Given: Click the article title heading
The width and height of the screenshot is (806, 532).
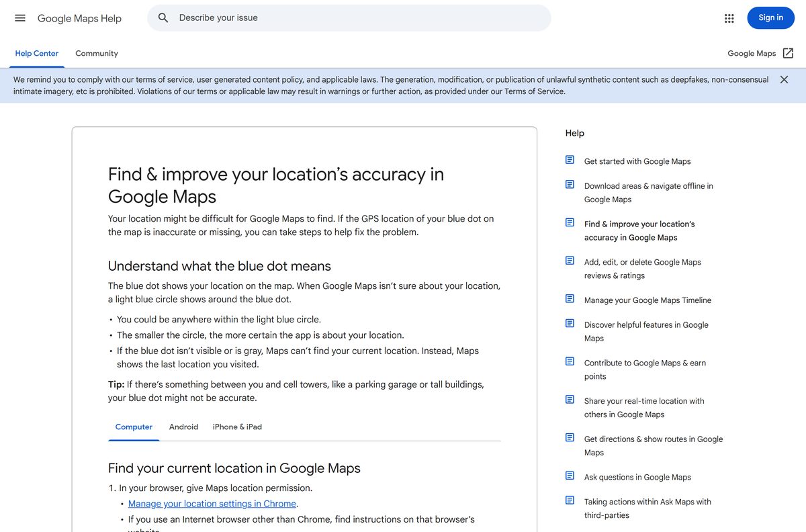Looking at the screenshot, I should tap(276, 185).
